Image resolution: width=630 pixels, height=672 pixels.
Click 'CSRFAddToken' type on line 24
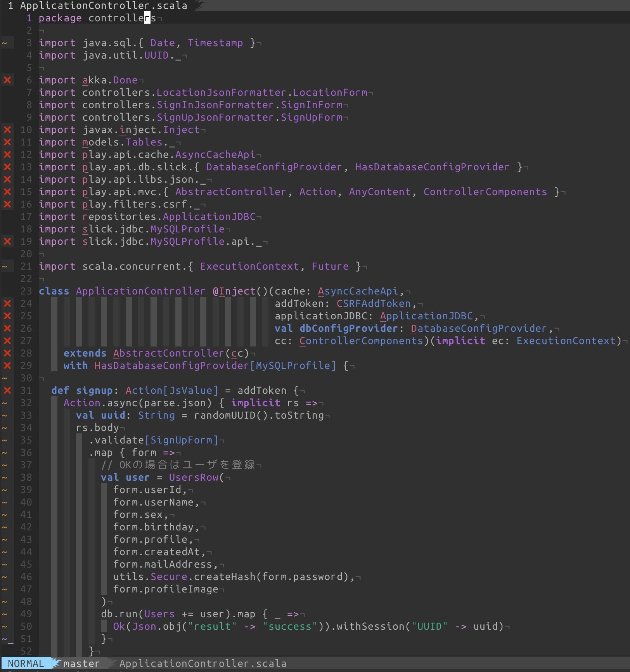point(374,304)
